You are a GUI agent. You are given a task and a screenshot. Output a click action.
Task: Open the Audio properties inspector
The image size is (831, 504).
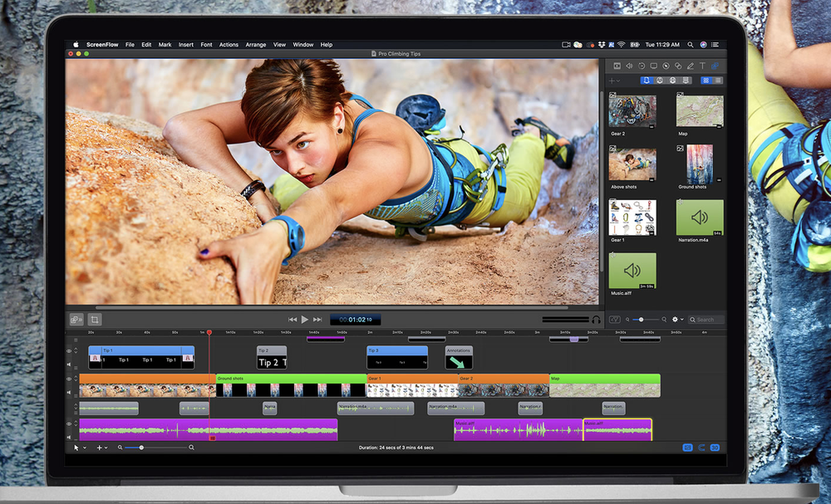tap(629, 66)
